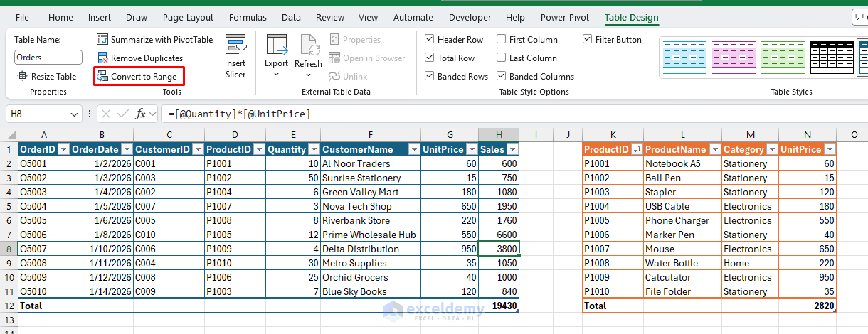Click the Table Name field with Orders
Screen dimensions: 868x334
[48, 58]
